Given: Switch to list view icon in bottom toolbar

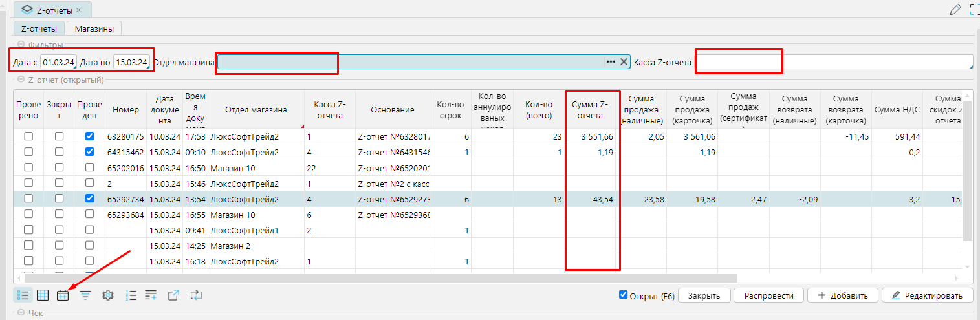Looking at the screenshot, I should [23, 295].
